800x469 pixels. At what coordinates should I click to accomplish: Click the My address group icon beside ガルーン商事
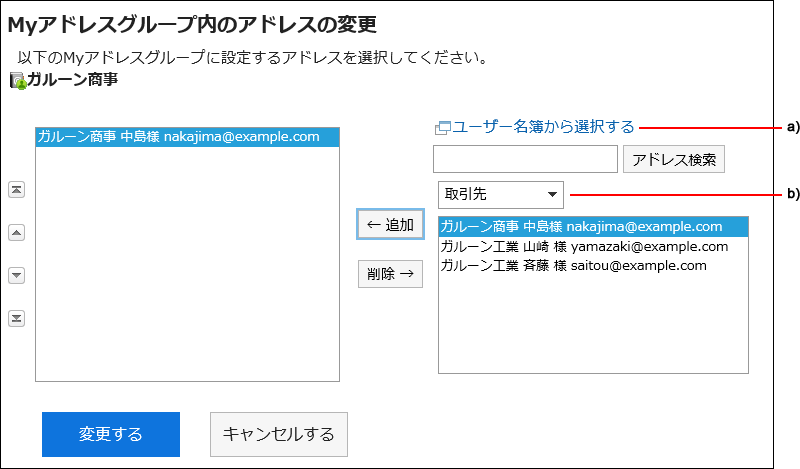point(17,81)
